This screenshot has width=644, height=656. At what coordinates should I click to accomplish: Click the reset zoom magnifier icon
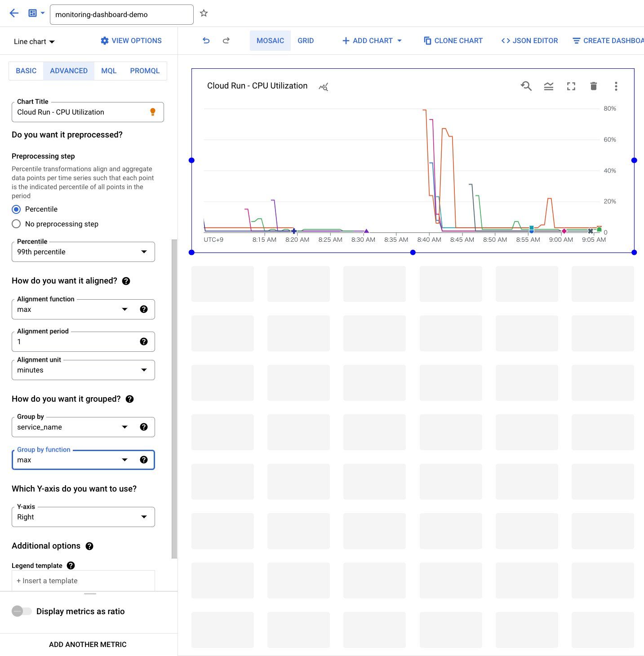[x=526, y=86]
